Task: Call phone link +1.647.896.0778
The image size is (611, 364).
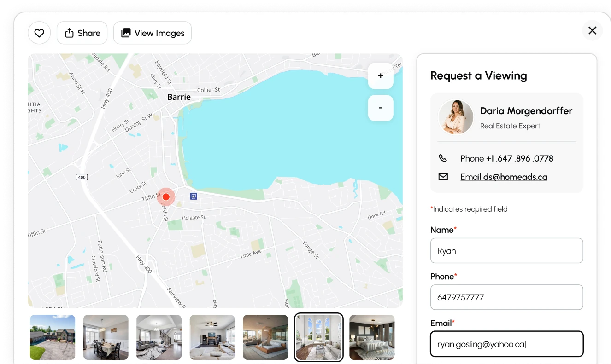Action: click(507, 158)
